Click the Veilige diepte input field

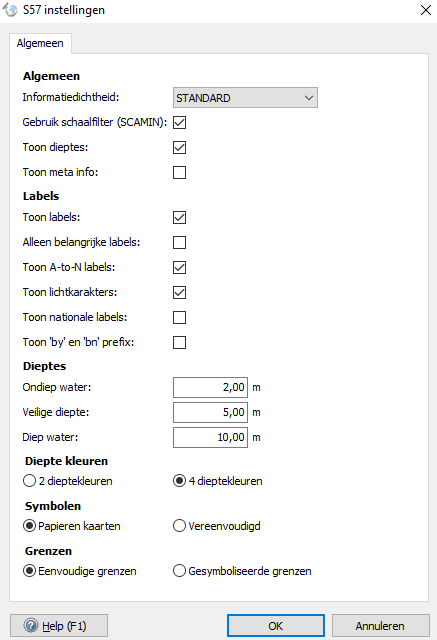point(211,412)
